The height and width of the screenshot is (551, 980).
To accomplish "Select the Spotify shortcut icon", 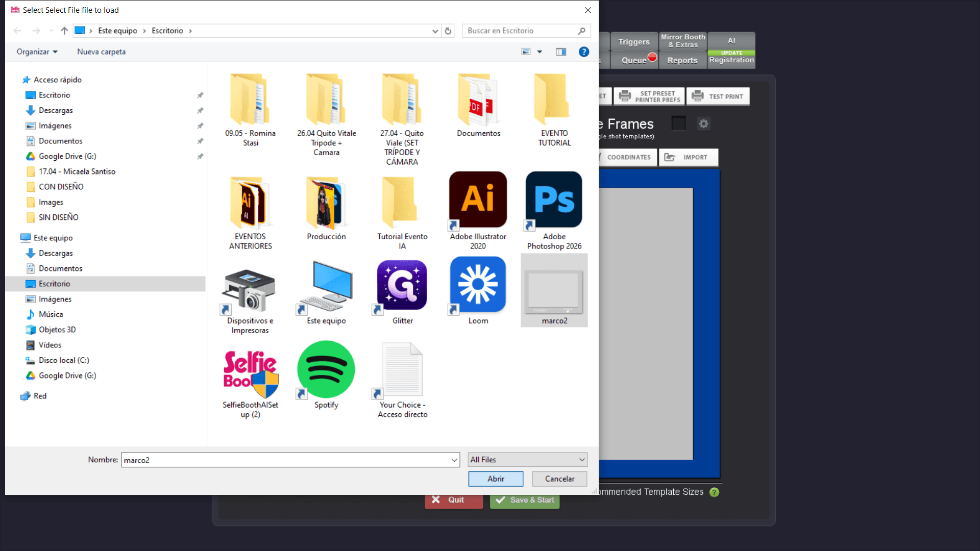I will 326,375.
